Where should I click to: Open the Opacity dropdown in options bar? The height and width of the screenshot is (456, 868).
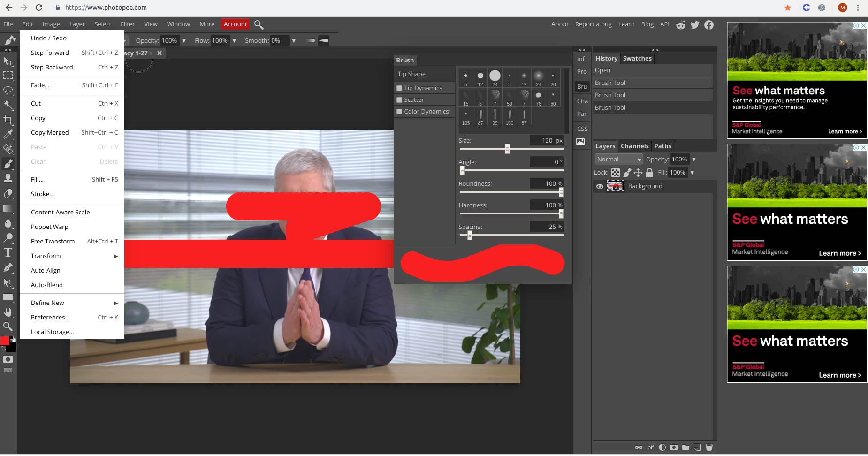click(x=184, y=40)
